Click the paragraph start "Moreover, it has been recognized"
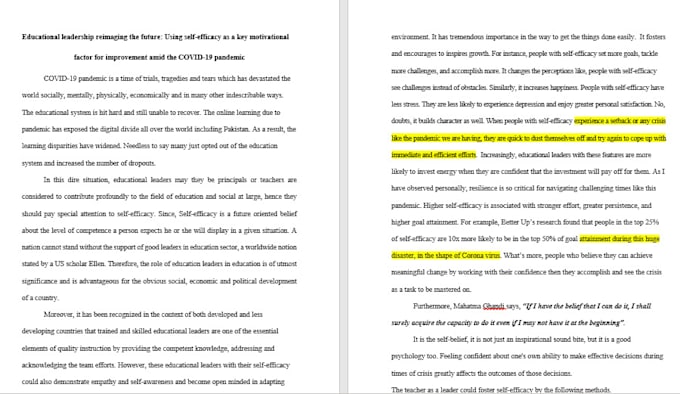This screenshot has width=680, height=394. click(x=153, y=314)
